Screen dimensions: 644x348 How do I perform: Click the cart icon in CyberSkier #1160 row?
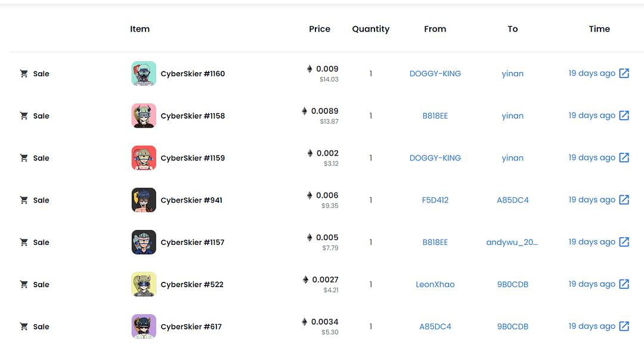(x=24, y=74)
